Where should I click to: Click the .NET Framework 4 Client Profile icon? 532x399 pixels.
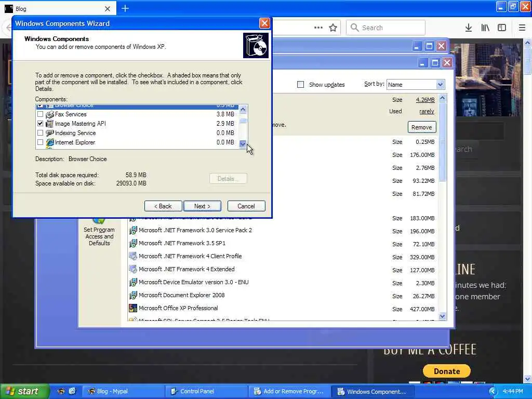[133, 256]
